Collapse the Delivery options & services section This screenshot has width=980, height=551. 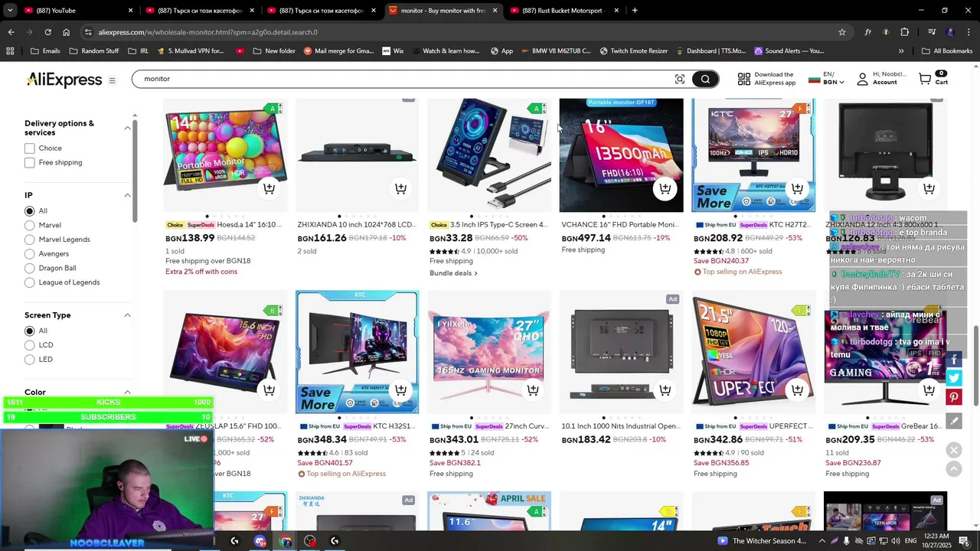click(127, 128)
